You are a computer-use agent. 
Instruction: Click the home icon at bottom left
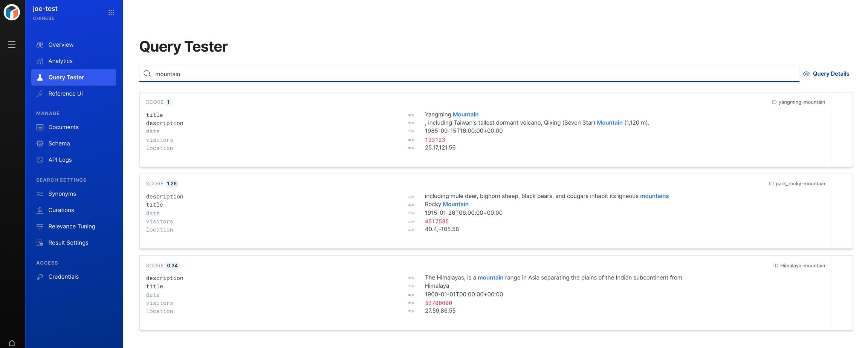(12, 343)
